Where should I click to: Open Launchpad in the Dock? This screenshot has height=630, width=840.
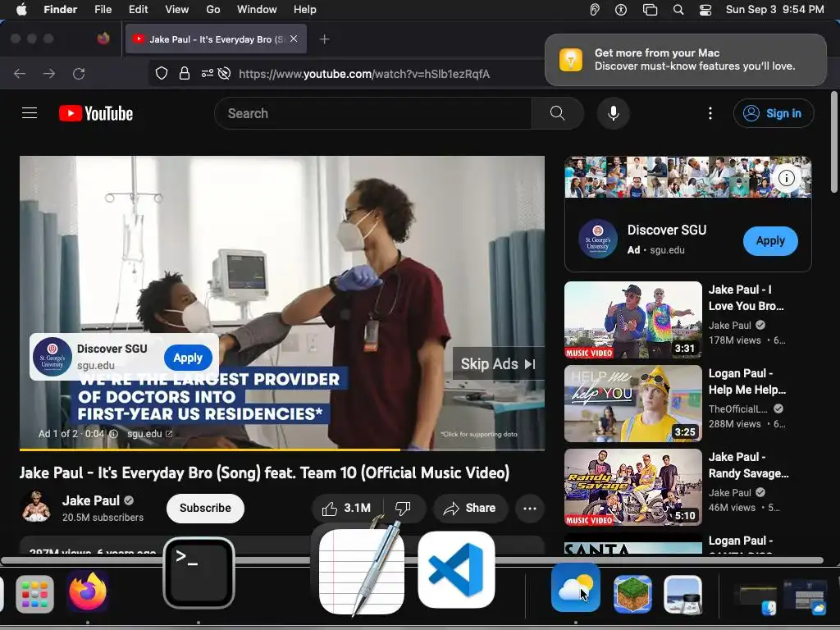pos(34,594)
